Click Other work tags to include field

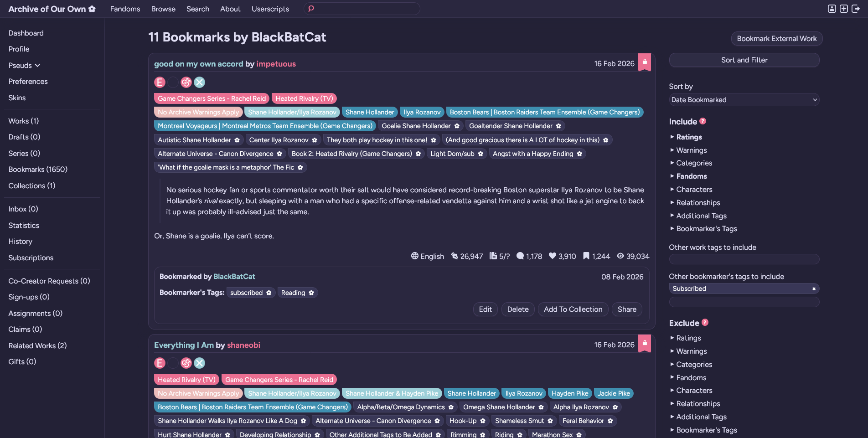click(x=744, y=259)
